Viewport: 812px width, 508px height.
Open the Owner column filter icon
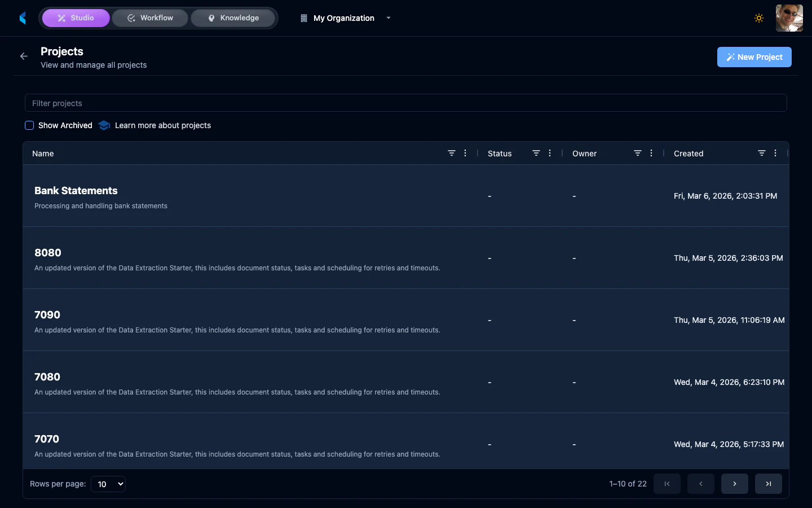(x=637, y=153)
